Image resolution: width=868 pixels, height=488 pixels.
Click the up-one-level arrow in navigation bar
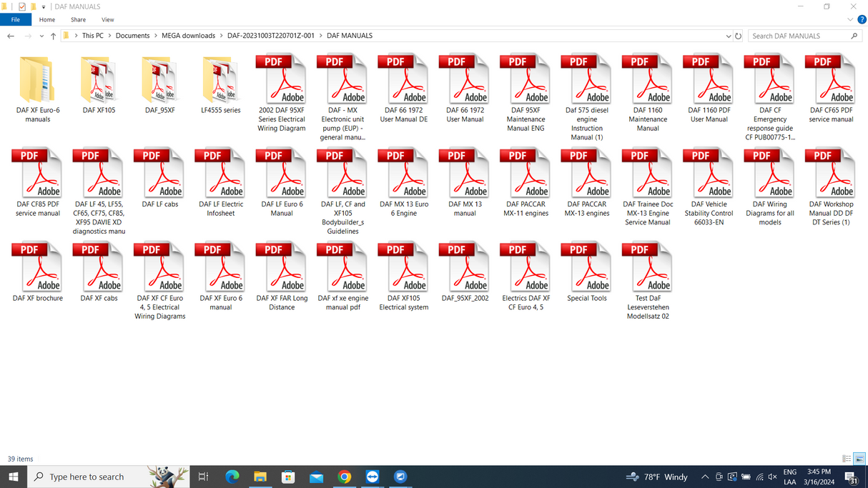(53, 35)
